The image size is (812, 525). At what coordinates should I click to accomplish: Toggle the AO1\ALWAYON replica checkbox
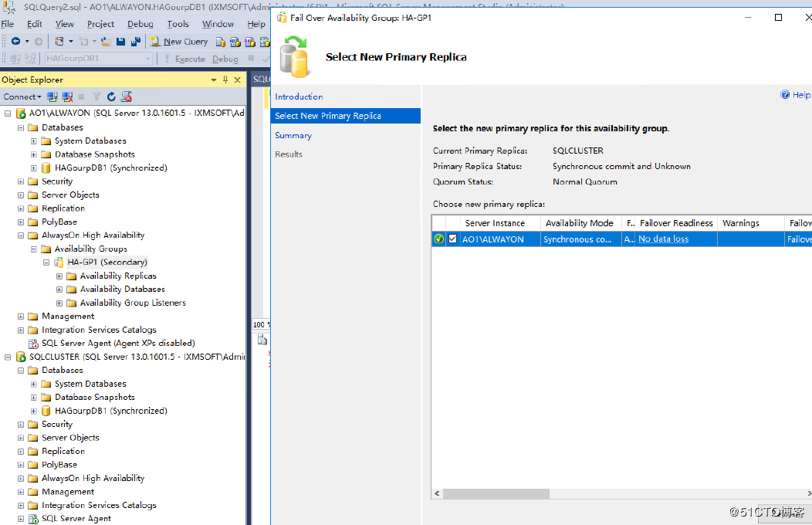[x=452, y=239]
